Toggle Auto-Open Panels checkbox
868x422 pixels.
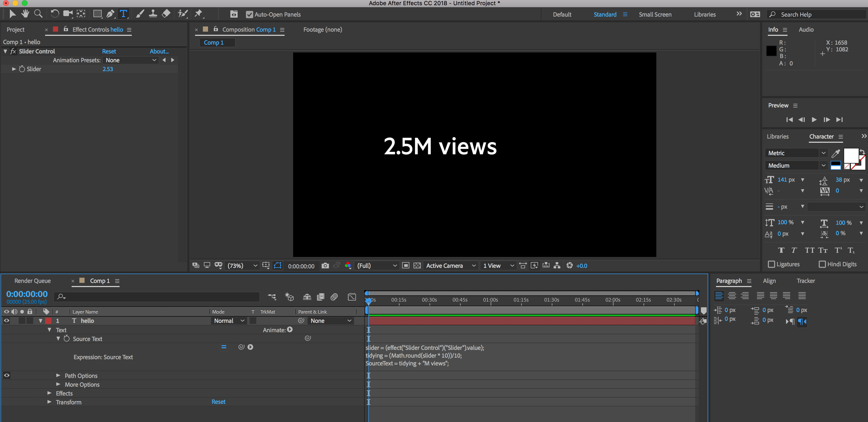point(249,15)
